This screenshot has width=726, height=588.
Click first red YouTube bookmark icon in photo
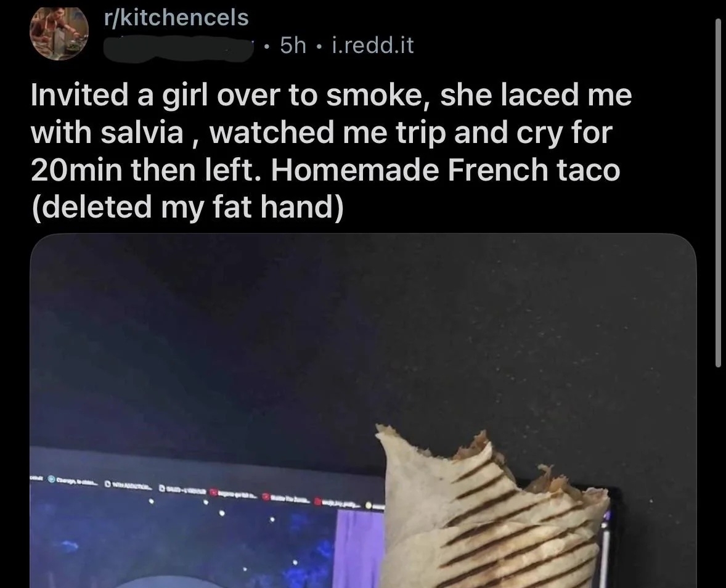pyautogui.click(x=213, y=492)
